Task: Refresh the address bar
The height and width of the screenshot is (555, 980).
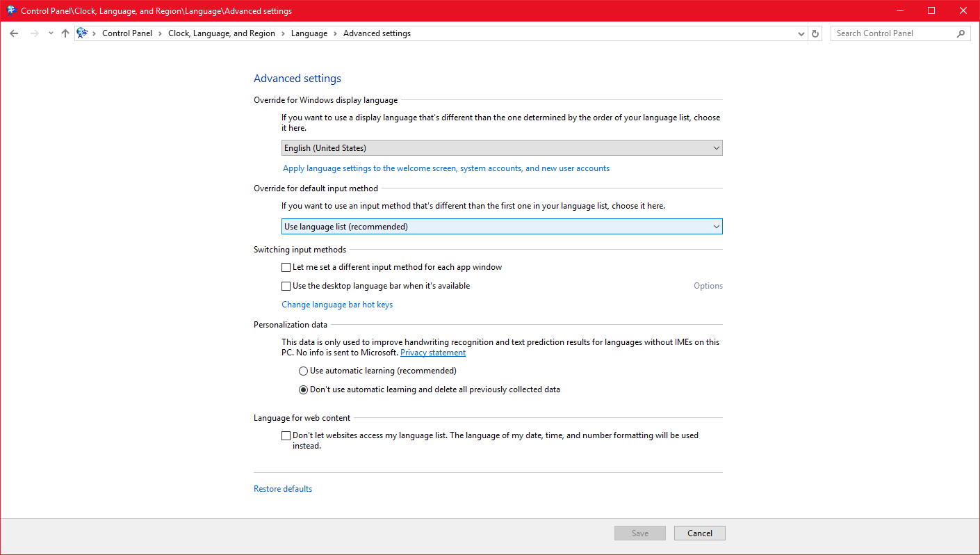Action: [x=816, y=33]
